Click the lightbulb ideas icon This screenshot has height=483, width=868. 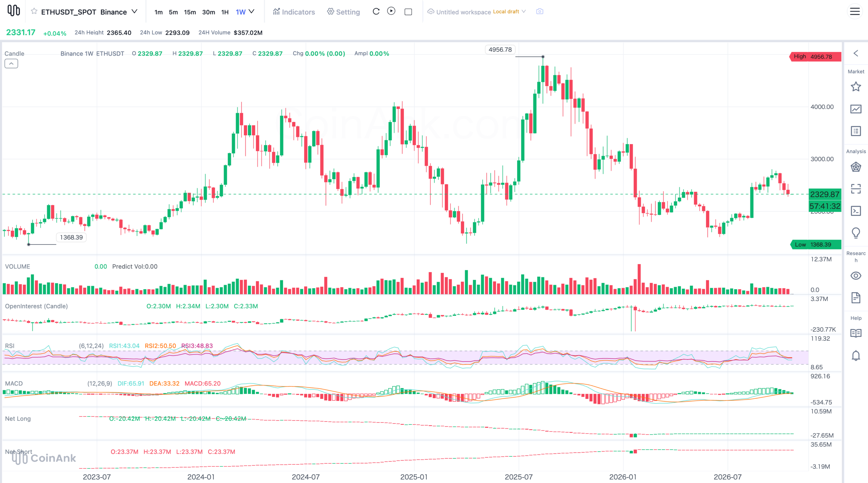point(856,233)
